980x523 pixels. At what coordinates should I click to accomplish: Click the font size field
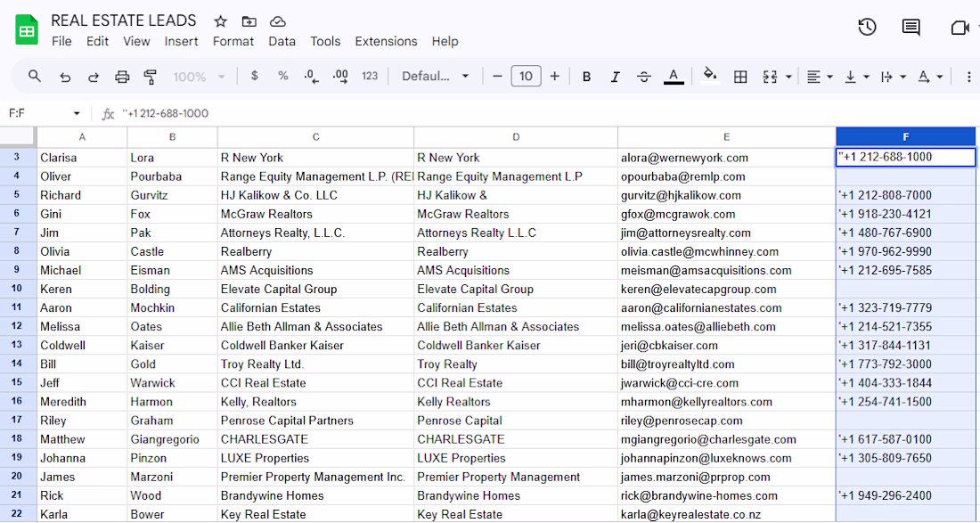tap(526, 77)
